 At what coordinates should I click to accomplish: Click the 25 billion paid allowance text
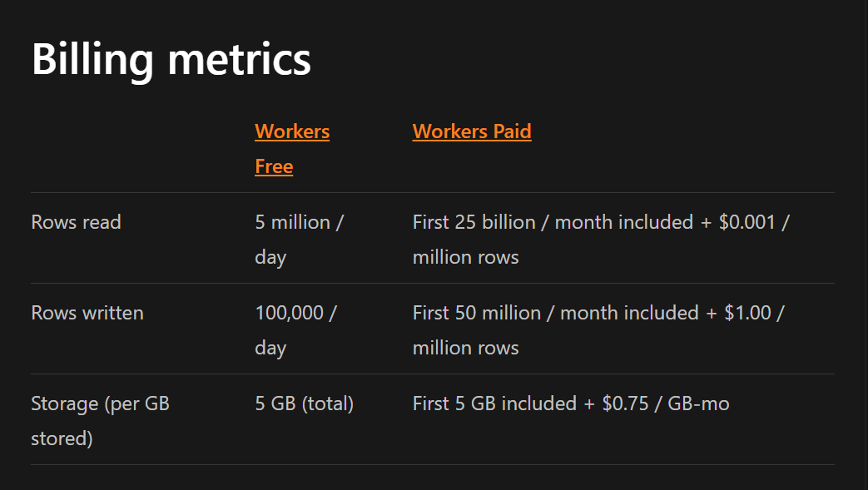click(495, 222)
